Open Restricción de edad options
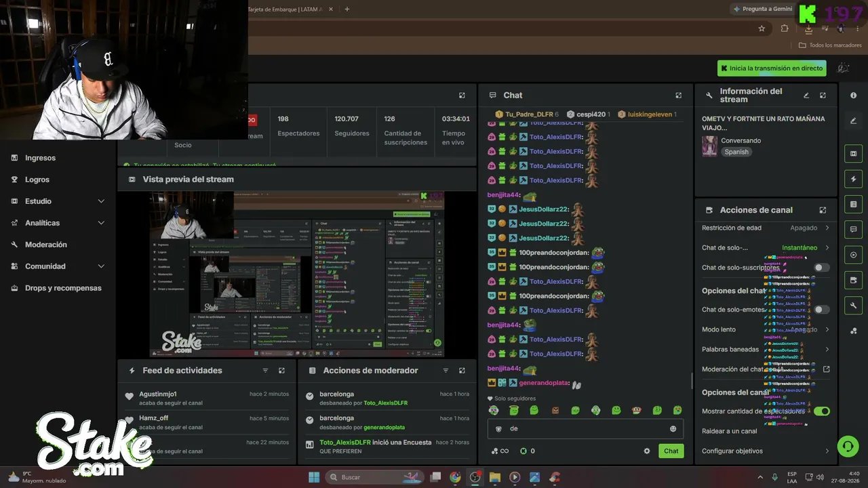Viewport: 868px width, 488px height. 766,228
